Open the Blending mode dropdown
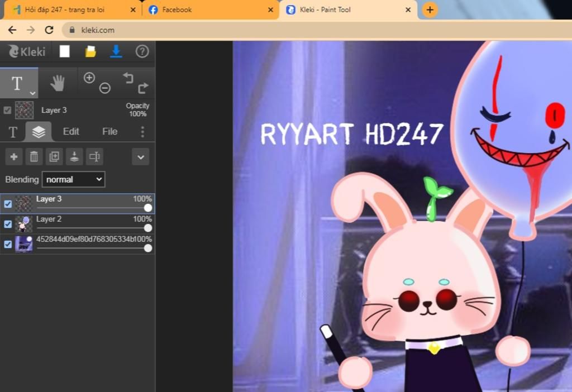This screenshot has height=392, width=572. click(73, 179)
